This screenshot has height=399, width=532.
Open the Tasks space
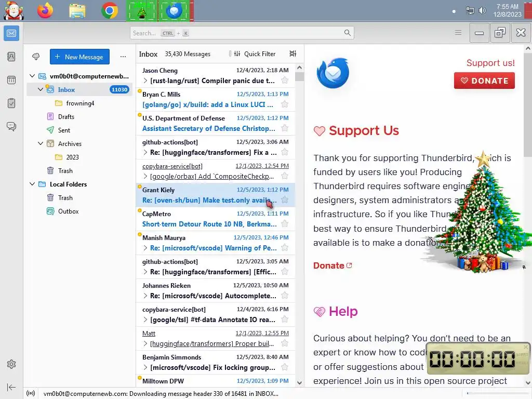[x=11, y=103]
